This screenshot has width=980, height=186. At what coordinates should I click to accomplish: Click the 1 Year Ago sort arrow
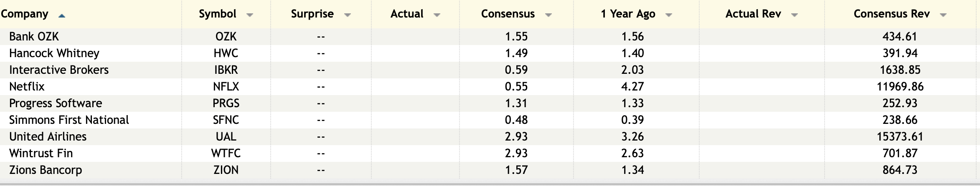[x=669, y=15]
